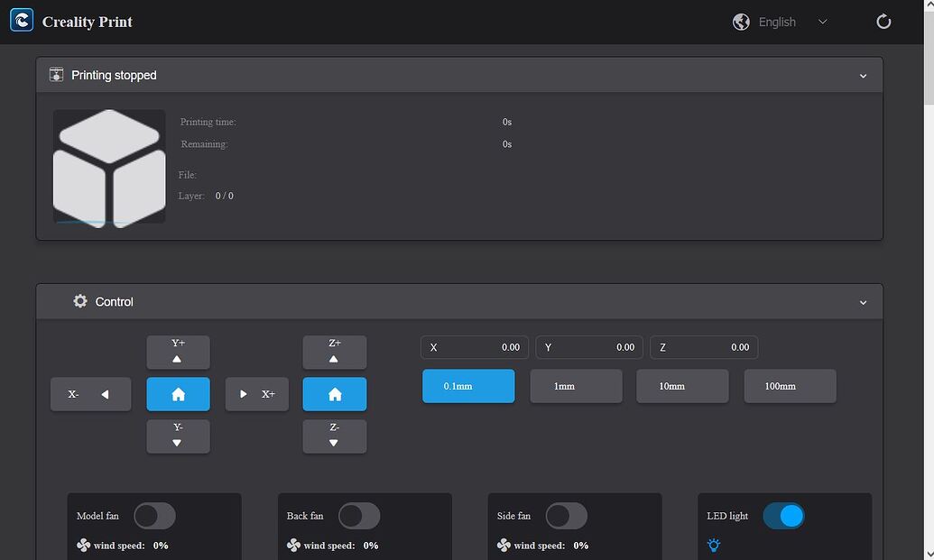Click the globe language icon

click(741, 22)
